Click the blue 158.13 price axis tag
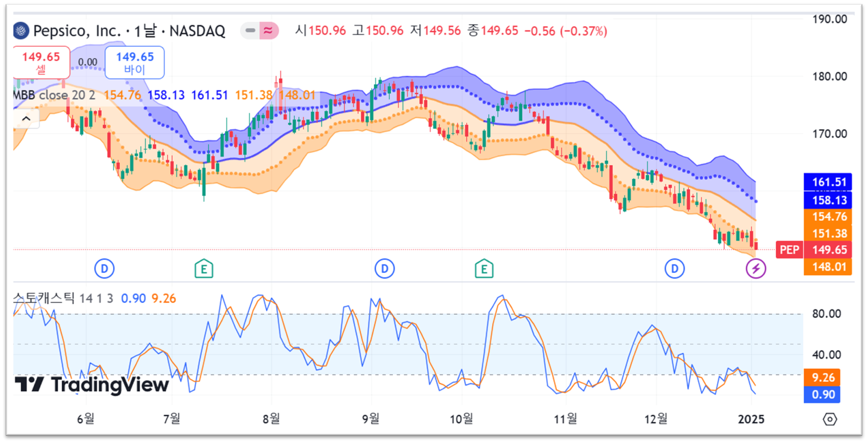This screenshot has width=868, height=443. (x=829, y=200)
